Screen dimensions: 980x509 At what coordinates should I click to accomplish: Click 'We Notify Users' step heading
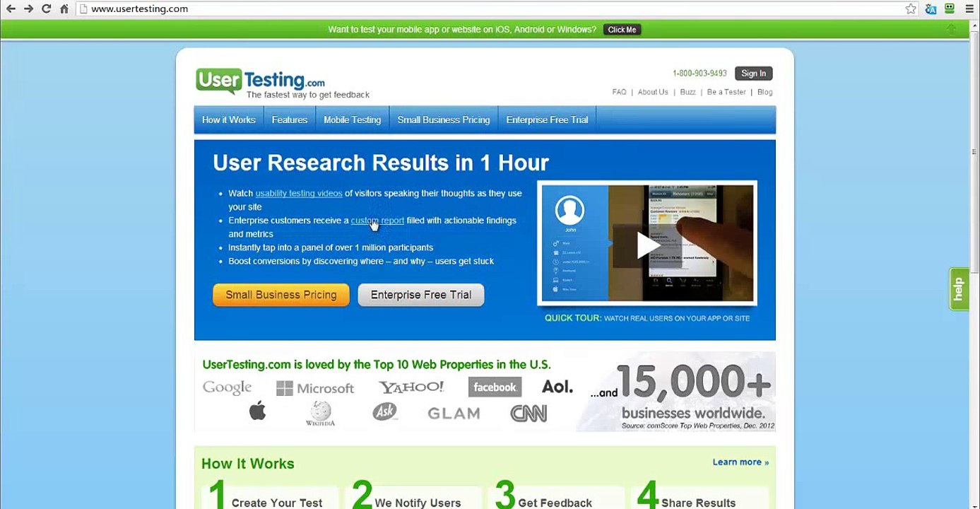coord(418,503)
